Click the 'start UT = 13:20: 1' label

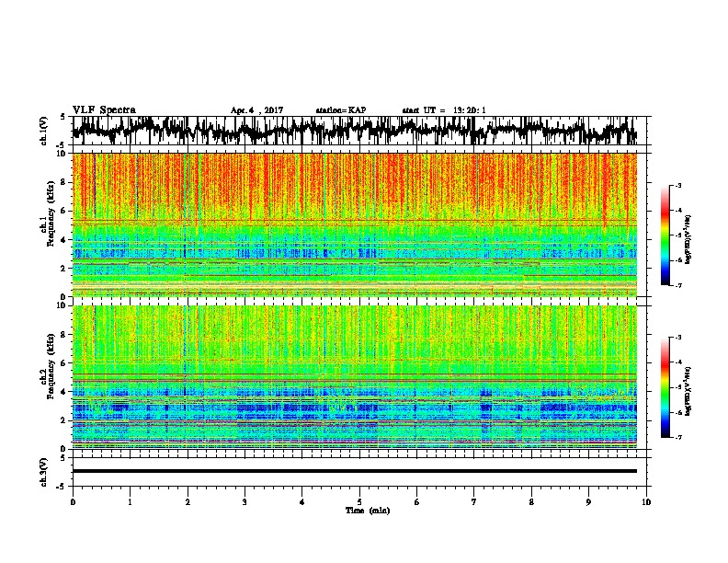tap(444, 110)
